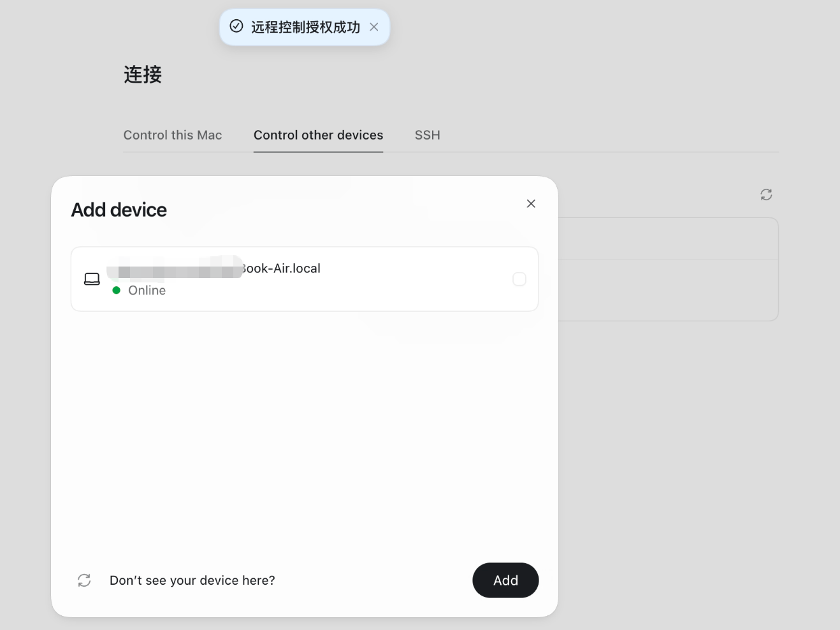Screen dimensions: 840x630
Task: Click the Add button
Action: coord(505,580)
